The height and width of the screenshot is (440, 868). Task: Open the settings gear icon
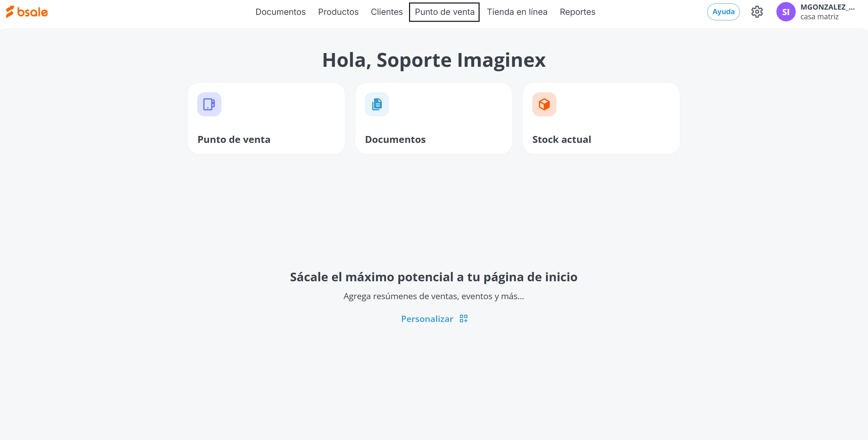tap(757, 12)
